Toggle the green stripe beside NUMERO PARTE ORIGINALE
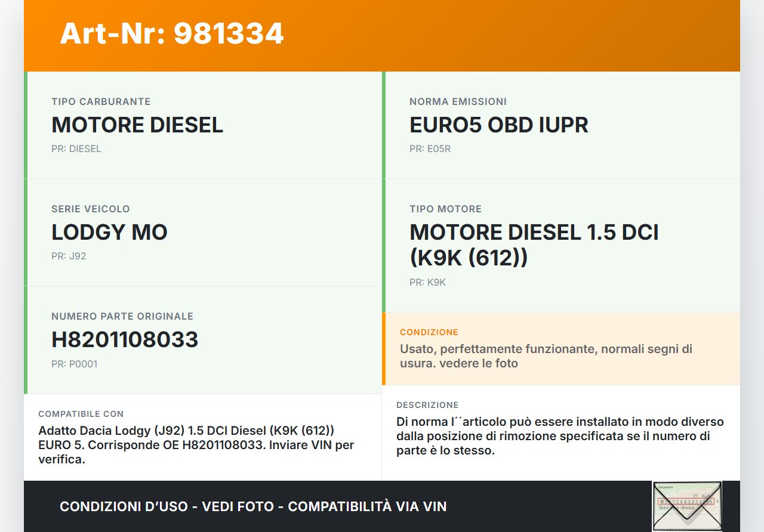 (24, 340)
